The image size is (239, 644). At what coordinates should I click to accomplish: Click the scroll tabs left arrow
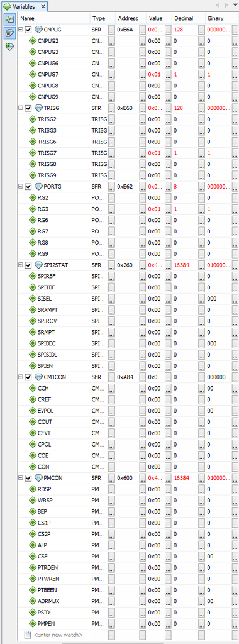pyautogui.click(x=217, y=5)
